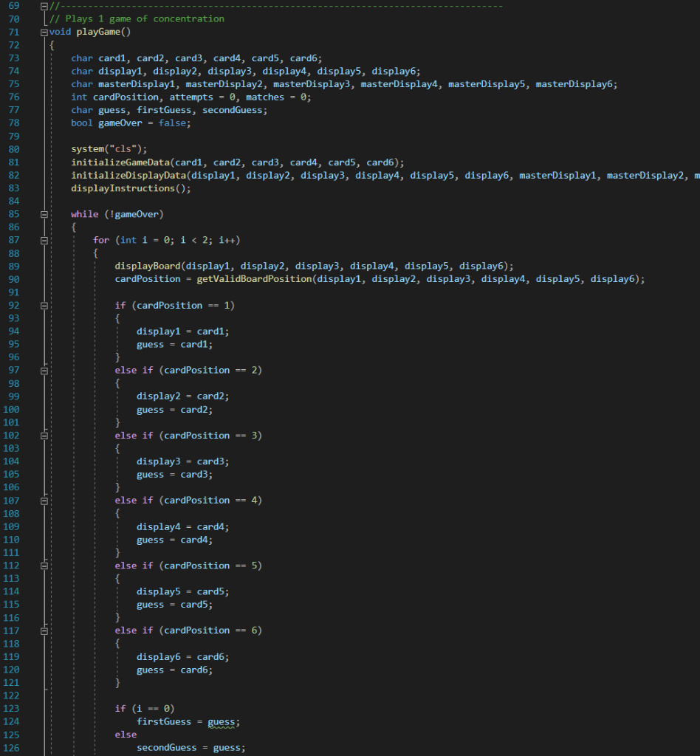Collapse the else if (cardPosition == 4) block

point(44,501)
